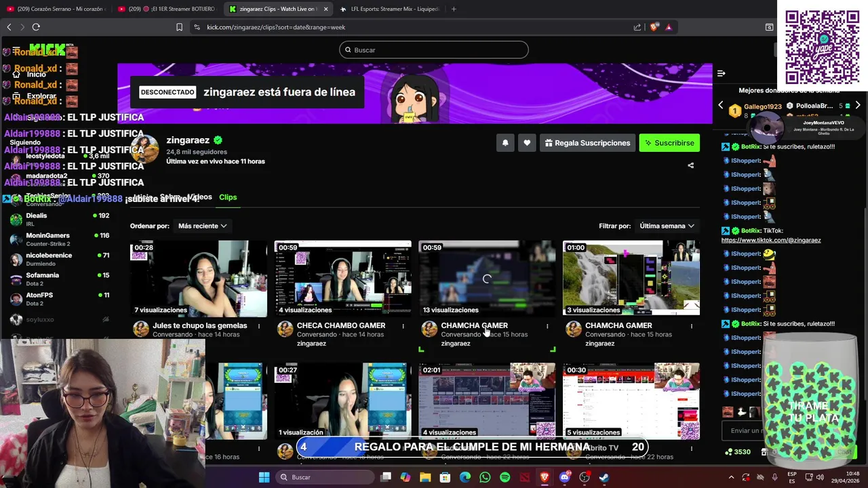Screen dimensions: 868x488
Task: Switch to Corazón Serrano browser tab
Action: (x=56, y=9)
